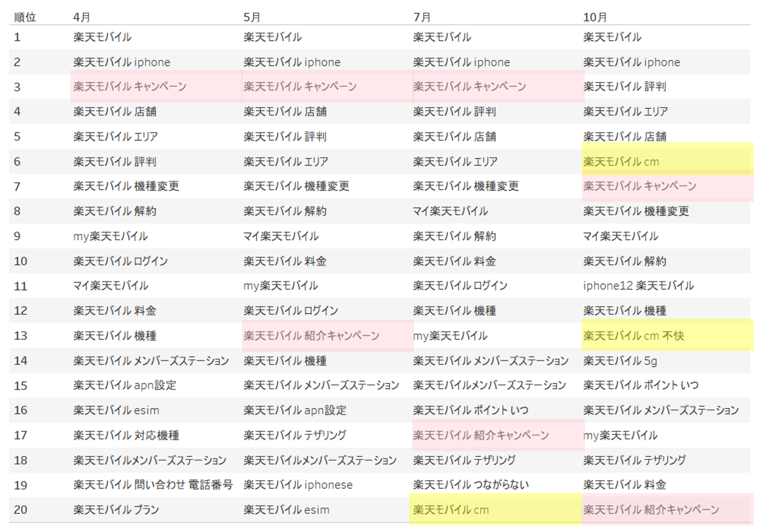This screenshot has height=532, width=760.
Task: Select highlighted 楽天モバイル cm in 10月 column
Action: pos(621,162)
